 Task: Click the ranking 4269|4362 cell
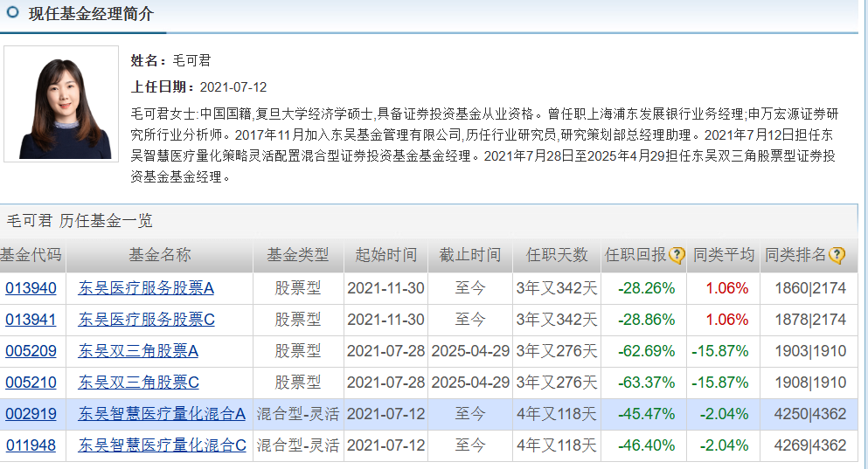tap(810, 445)
